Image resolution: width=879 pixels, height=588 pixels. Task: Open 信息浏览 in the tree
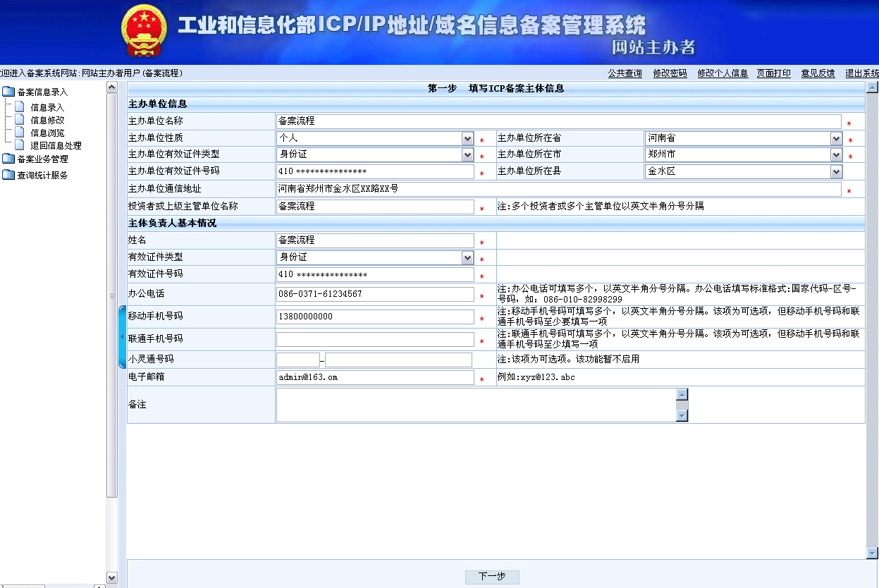click(47, 133)
